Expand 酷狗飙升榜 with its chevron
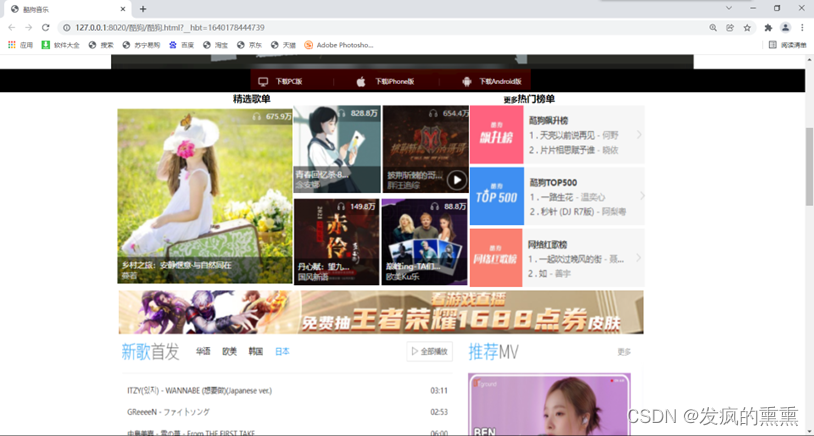Screen dimensions: 814x436 639,134
